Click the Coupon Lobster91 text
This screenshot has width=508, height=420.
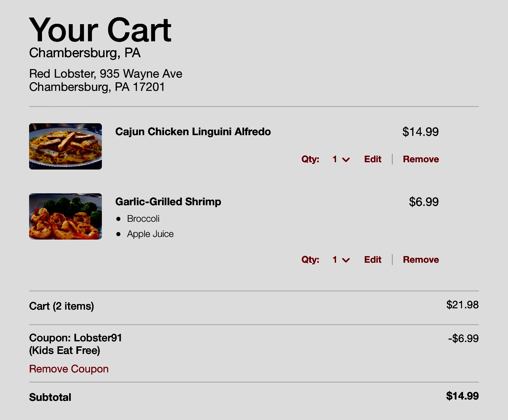click(x=75, y=338)
